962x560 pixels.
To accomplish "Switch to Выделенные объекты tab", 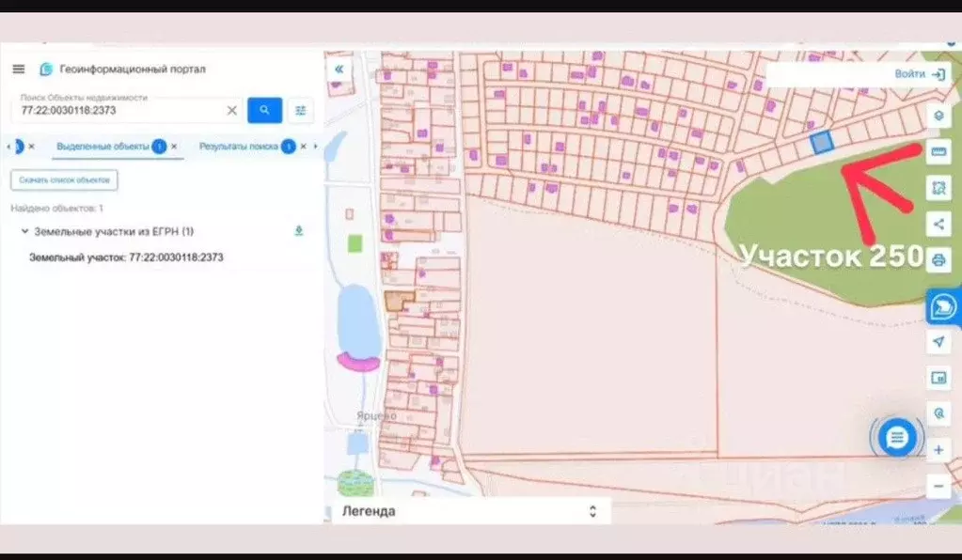I will pos(103,147).
